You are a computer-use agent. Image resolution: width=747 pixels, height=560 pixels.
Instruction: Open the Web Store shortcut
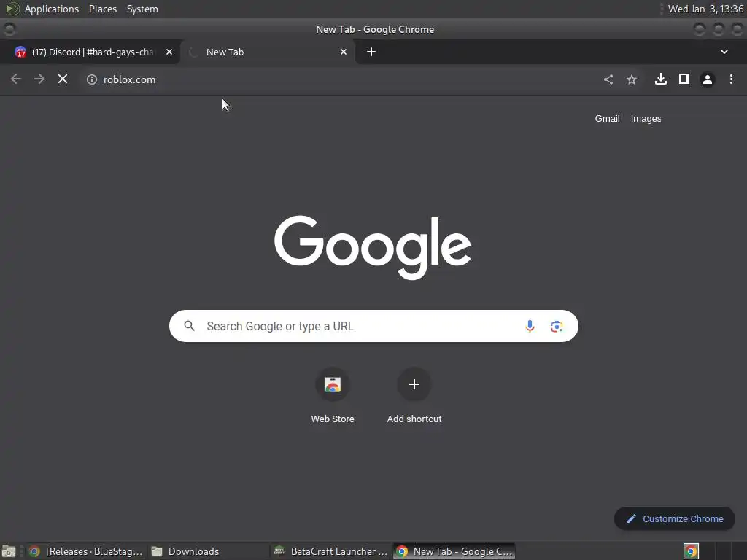click(333, 396)
